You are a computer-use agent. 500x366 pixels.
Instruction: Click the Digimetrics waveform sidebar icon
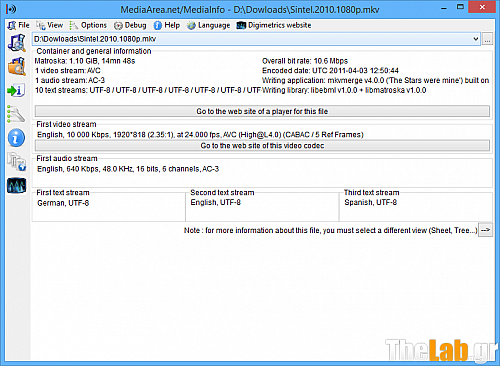pyautogui.click(x=16, y=186)
